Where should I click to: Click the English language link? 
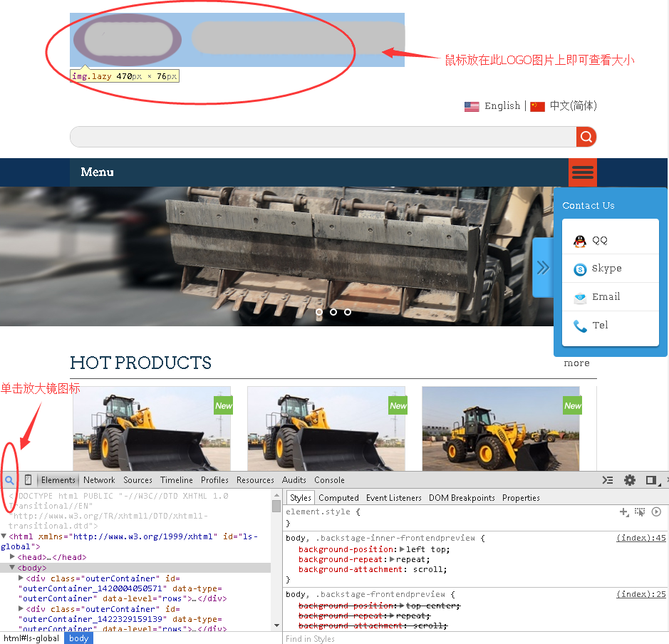tap(502, 106)
